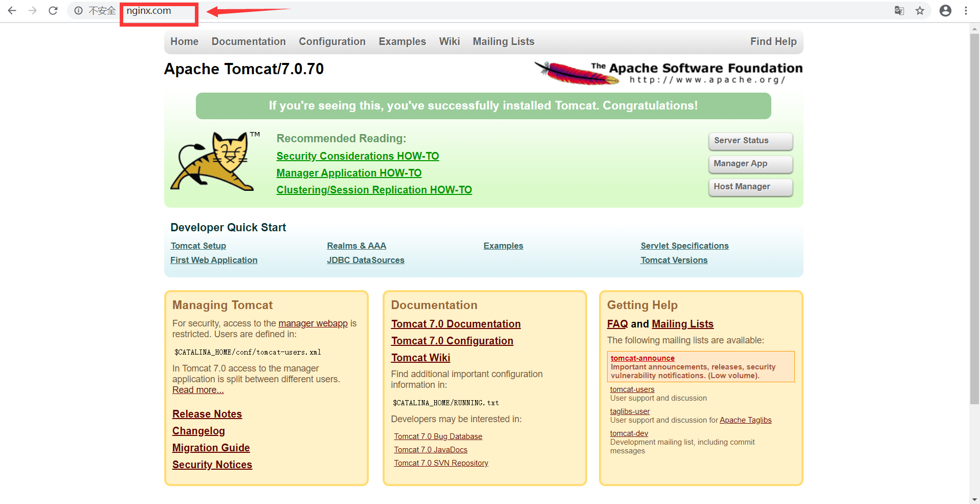The image size is (980, 504).
Task: Open the Servlet Specifications link
Action: (x=684, y=246)
